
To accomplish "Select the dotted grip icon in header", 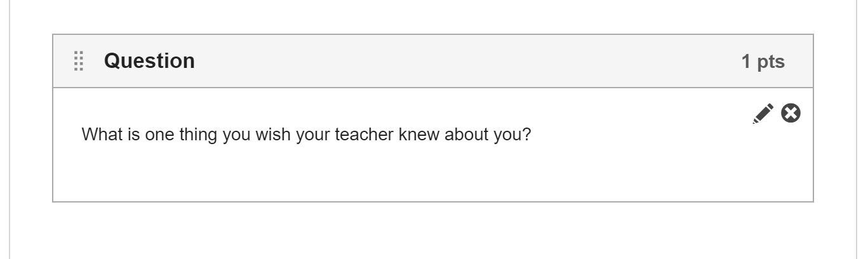I will tap(79, 61).
